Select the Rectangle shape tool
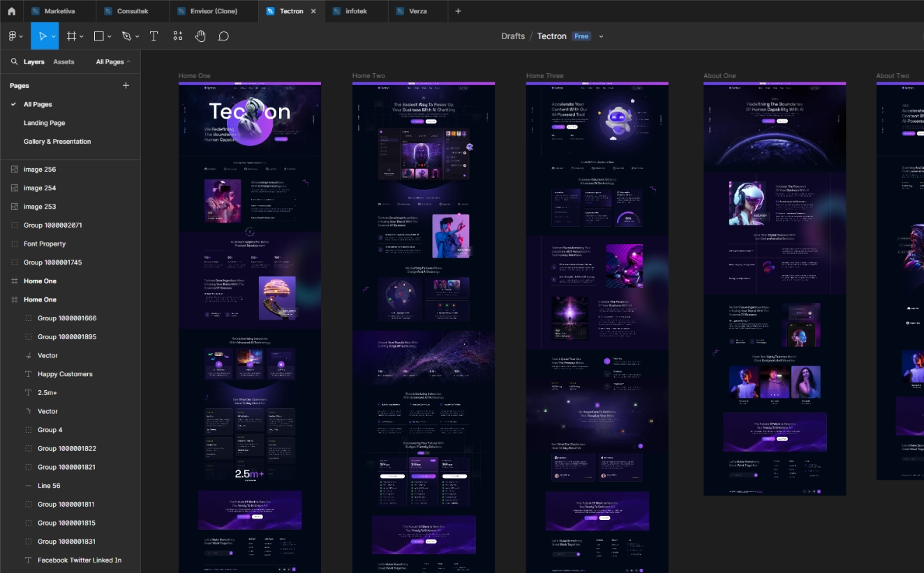Image resolution: width=924 pixels, height=573 pixels. click(99, 36)
